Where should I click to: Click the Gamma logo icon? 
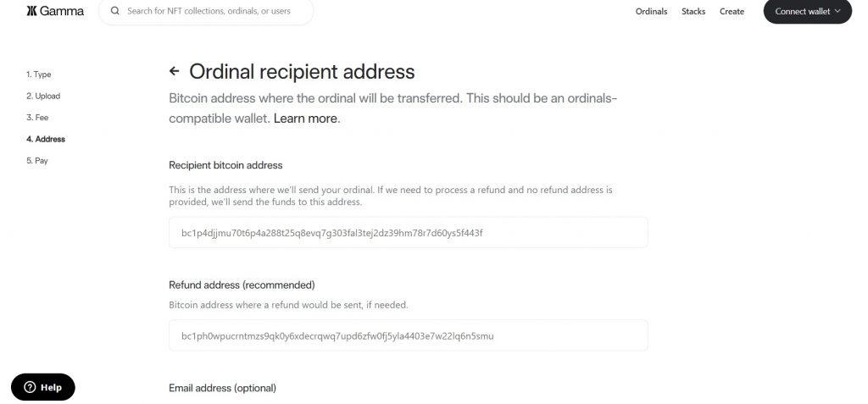[x=32, y=11]
